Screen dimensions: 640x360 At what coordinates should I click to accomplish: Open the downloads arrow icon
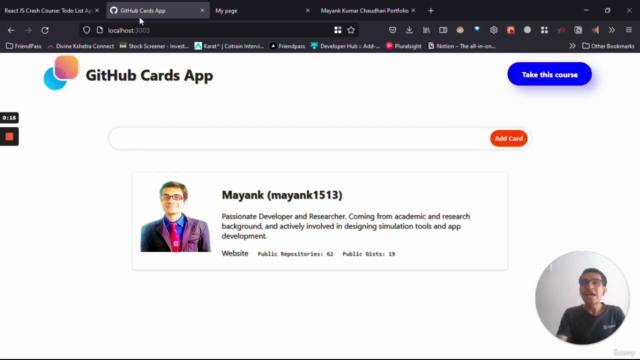(409, 30)
